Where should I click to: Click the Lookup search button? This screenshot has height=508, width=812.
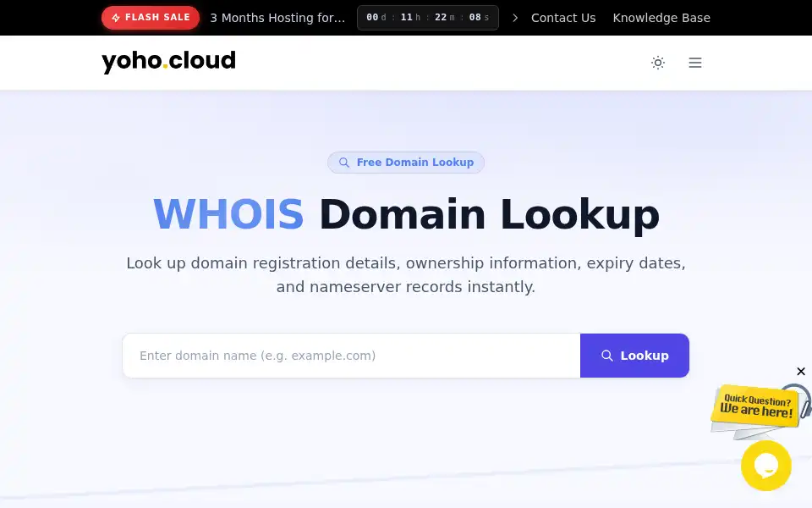click(634, 356)
